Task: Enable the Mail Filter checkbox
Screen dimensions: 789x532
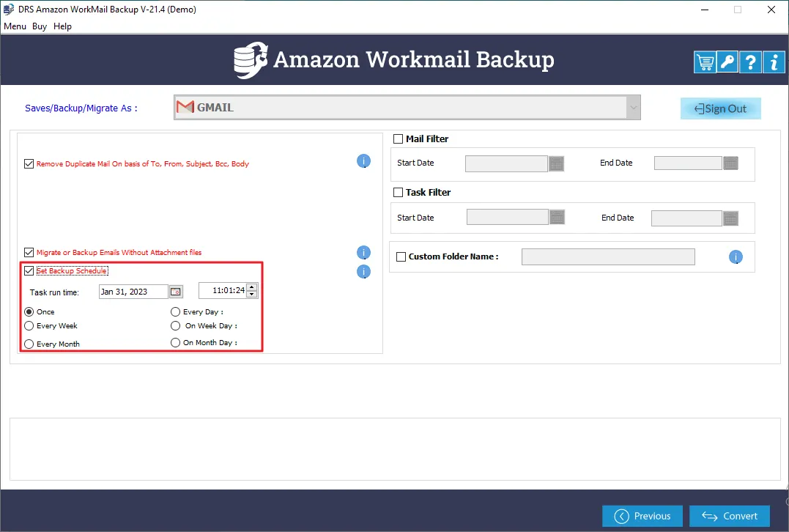Action: (x=398, y=139)
